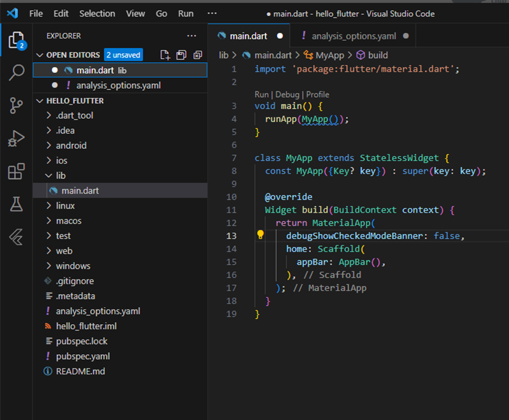Expand the web folder
509x420 pixels.
pos(49,251)
